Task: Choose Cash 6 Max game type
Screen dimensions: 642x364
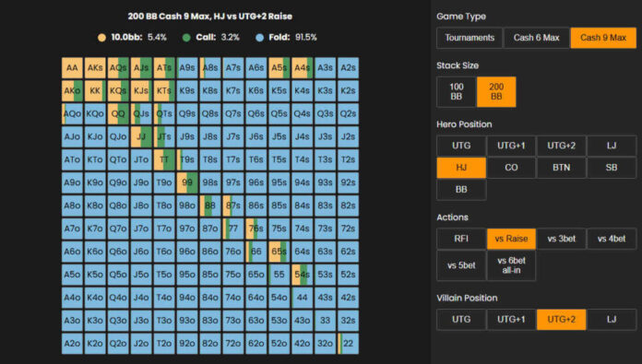Action: [x=536, y=38]
